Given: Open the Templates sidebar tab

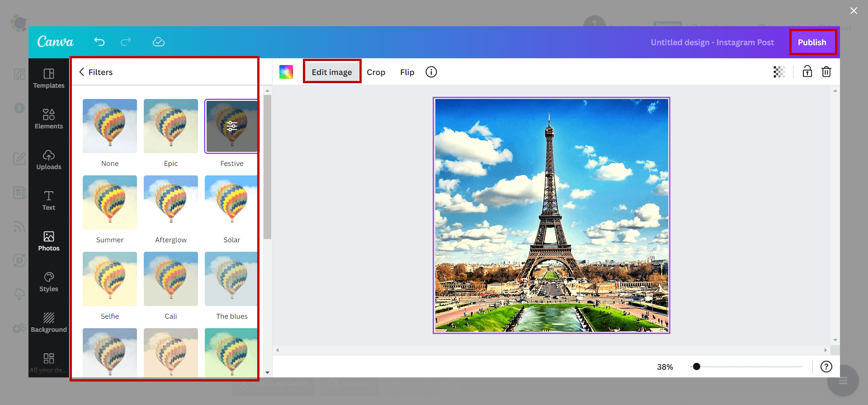Looking at the screenshot, I should coord(49,78).
